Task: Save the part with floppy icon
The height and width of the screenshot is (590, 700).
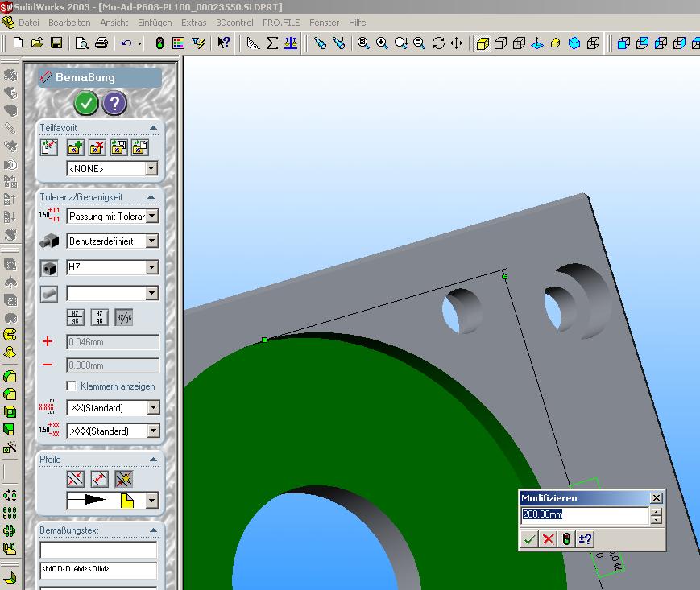Action: pyautogui.click(x=56, y=43)
